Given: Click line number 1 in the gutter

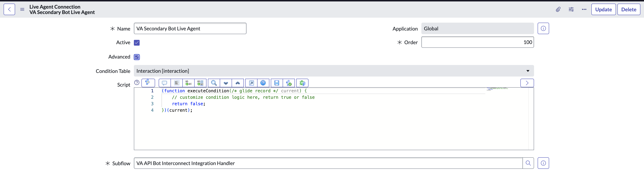Looking at the screenshot, I should point(152,91).
